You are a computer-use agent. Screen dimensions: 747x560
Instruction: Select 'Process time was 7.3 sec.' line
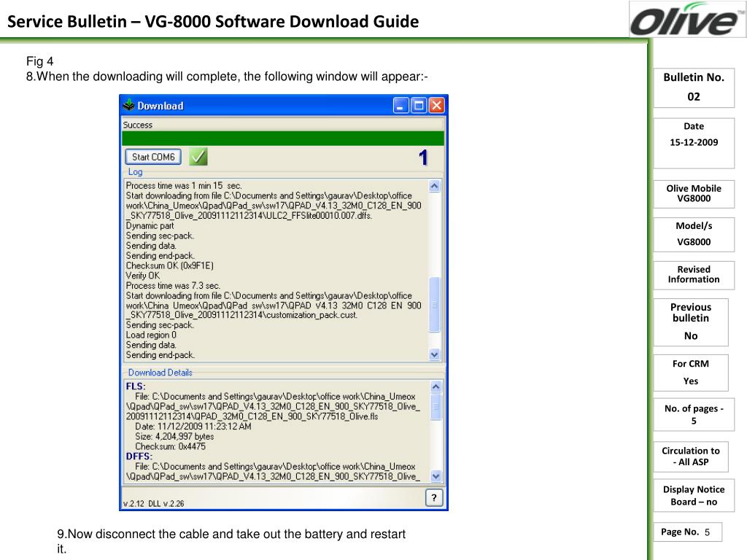[173, 286]
